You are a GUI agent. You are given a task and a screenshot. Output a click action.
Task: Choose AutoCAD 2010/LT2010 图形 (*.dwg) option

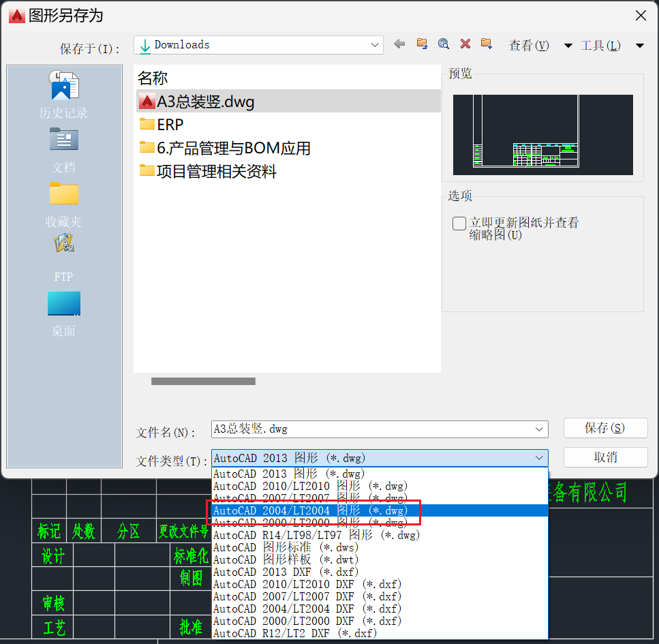click(380, 486)
